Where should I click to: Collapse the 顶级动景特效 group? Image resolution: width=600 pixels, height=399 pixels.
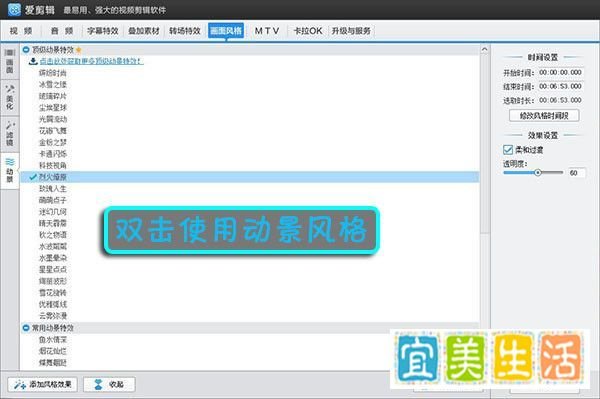pyautogui.click(x=26, y=50)
